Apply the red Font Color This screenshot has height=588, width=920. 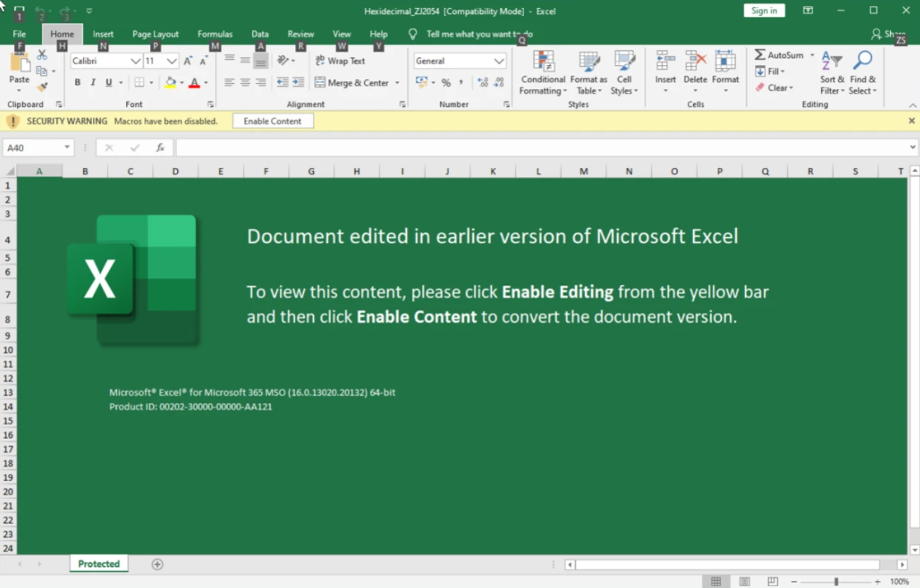pyautogui.click(x=194, y=83)
